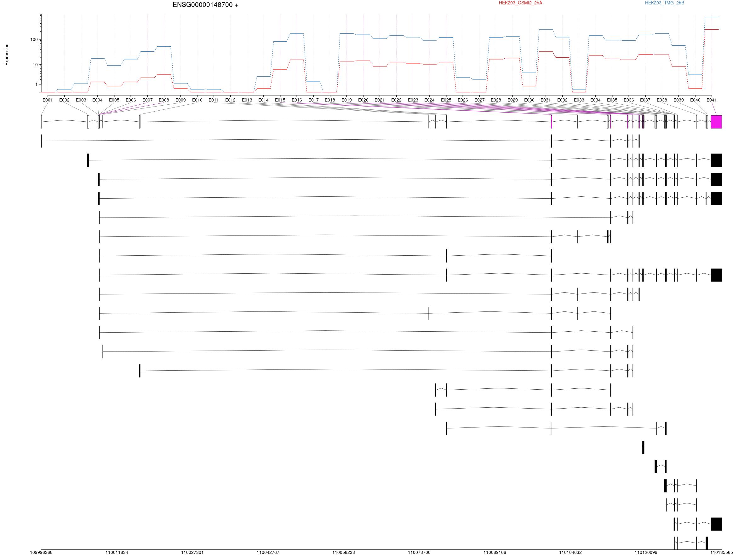Viewport: 756px width, 558px height.
Task: Click y-axis tick value 10
Action: [35, 65]
